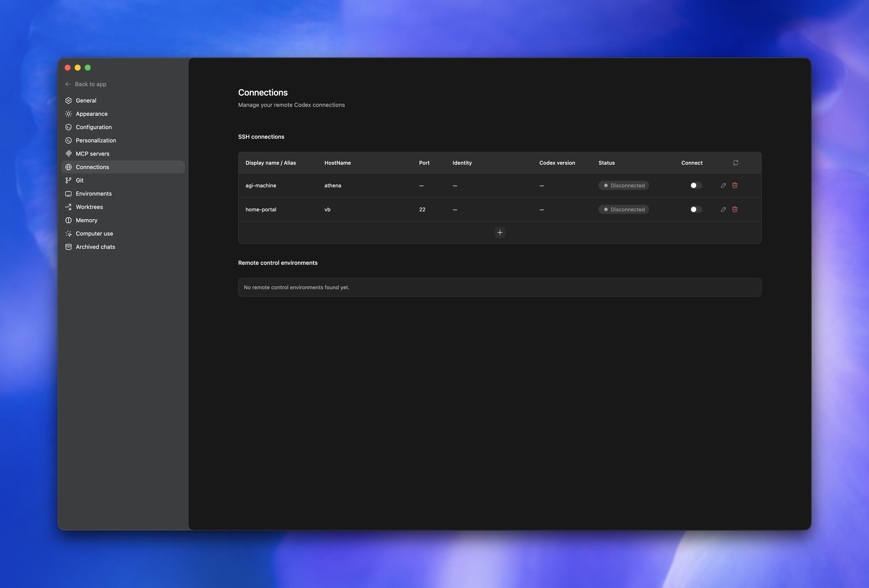Open Appearance settings via its sun icon
Image resolution: width=869 pixels, height=588 pixels.
pos(68,114)
